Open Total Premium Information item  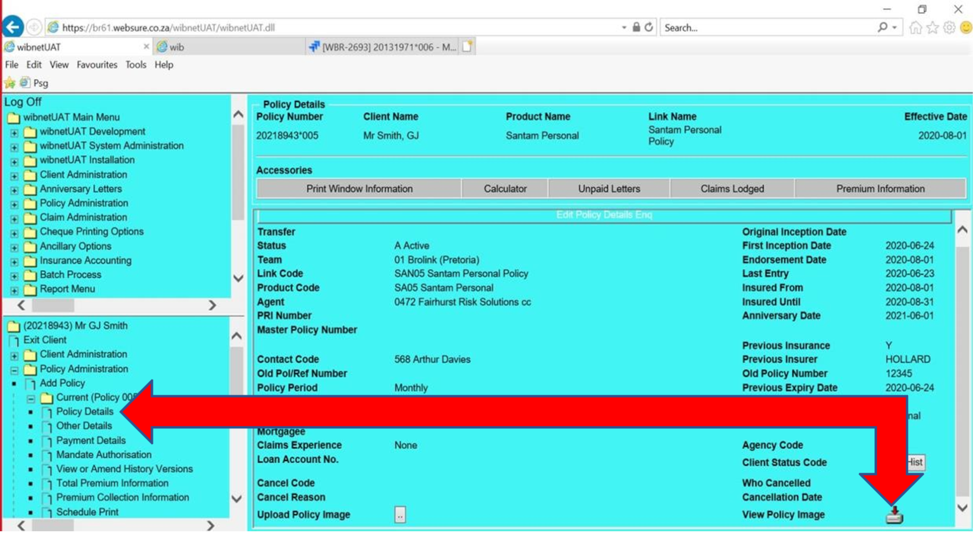pyautogui.click(x=112, y=483)
